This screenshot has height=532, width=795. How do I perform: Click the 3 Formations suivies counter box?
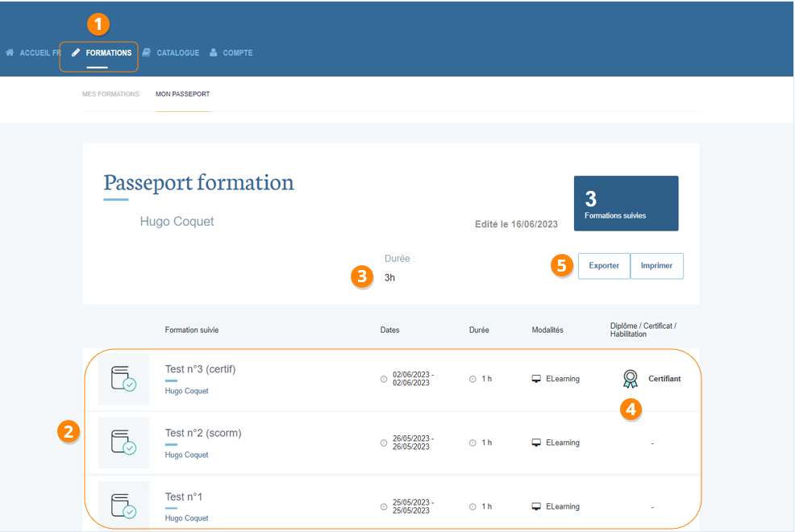pyautogui.click(x=626, y=203)
